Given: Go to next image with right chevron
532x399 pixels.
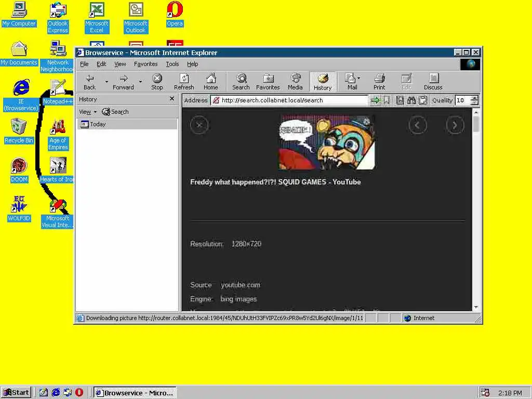Looking at the screenshot, I should (x=455, y=125).
